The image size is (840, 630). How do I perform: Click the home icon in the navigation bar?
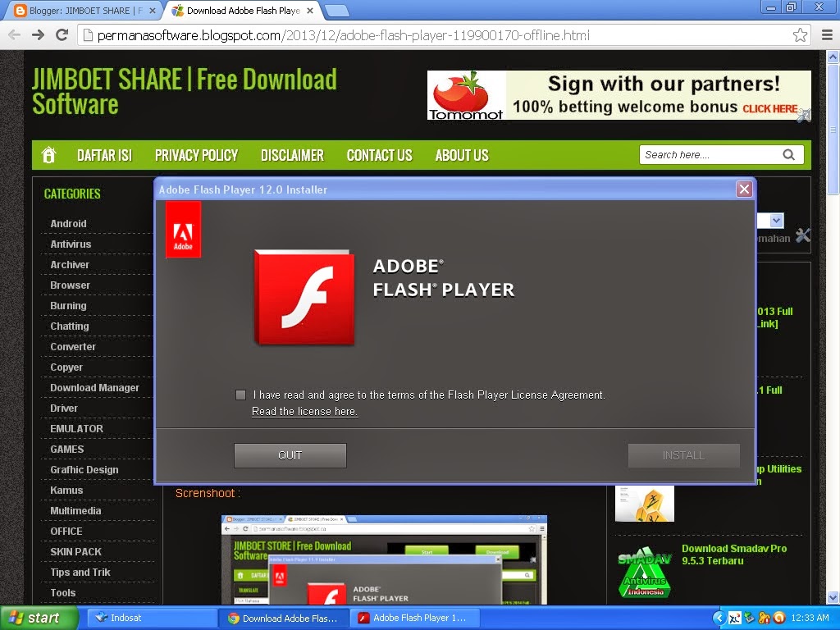point(48,154)
